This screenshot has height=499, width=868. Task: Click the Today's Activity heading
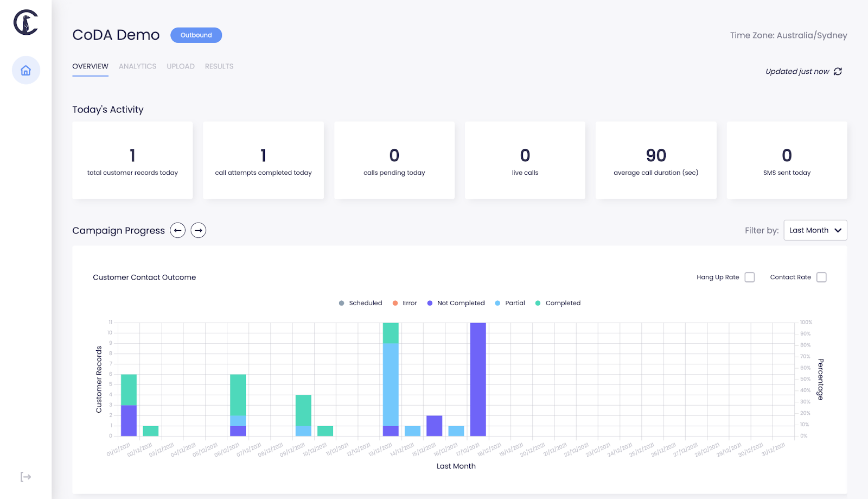108,110
